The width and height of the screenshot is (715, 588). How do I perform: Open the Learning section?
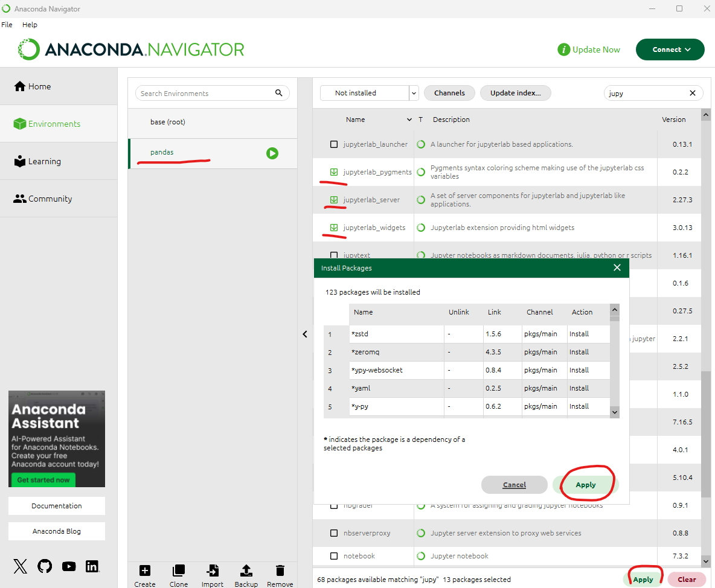59,161
